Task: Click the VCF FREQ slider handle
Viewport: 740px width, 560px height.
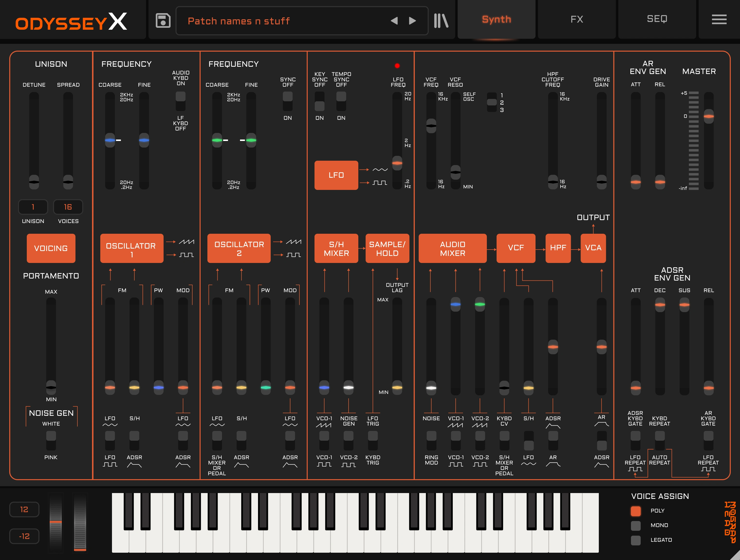Action: point(431,125)
